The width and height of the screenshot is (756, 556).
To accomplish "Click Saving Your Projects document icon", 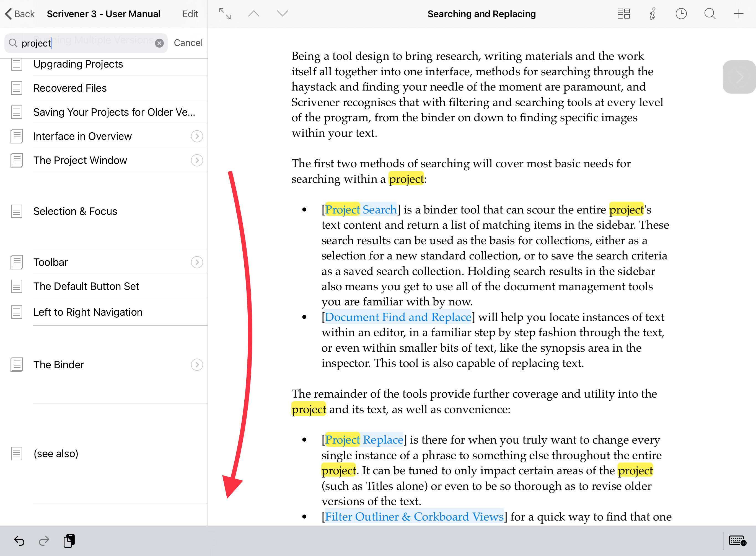I will pyautogui.click(x=17, y=112).
